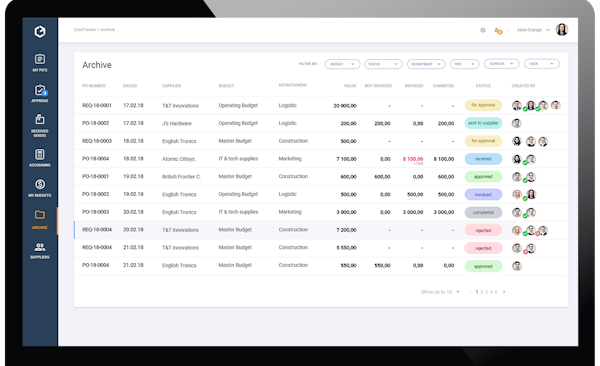600x366 pixels.
Task: Click the red 8 100,00 invoiced value
Action: 413,159
